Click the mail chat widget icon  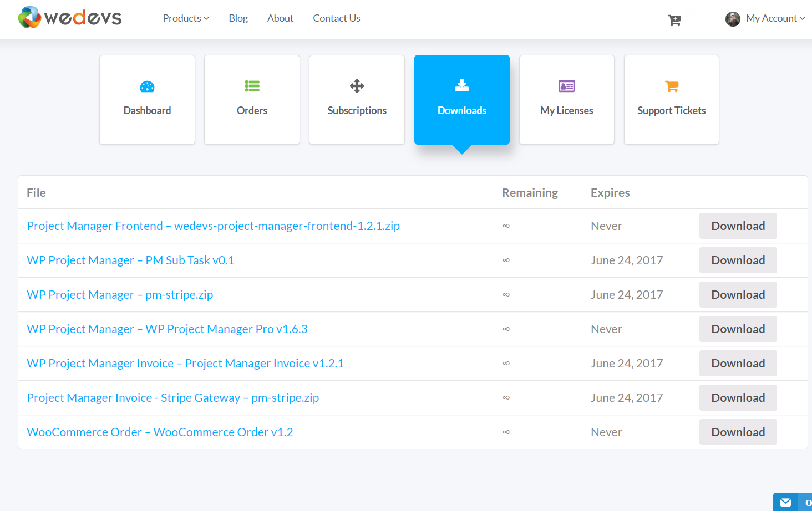[x=785, y=503]
